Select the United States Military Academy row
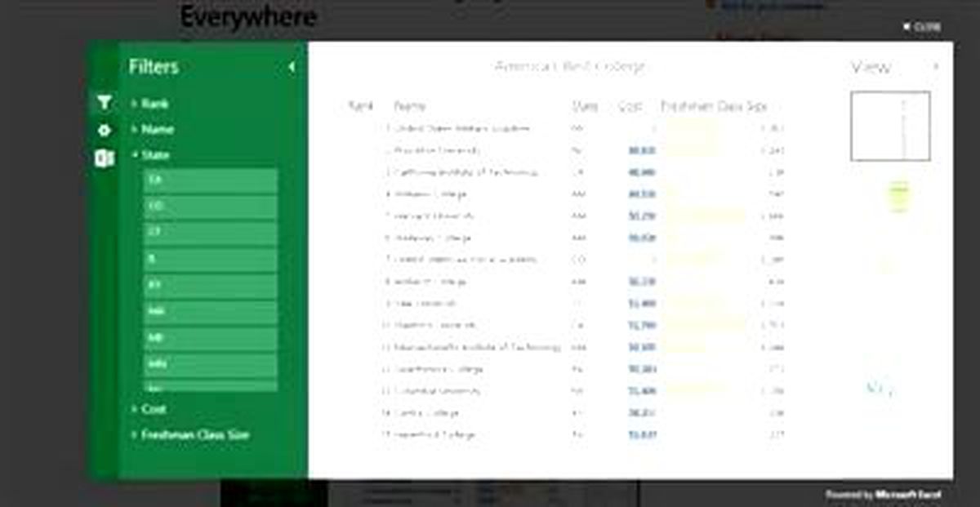The image size is (980, 507). click(563, 128)
